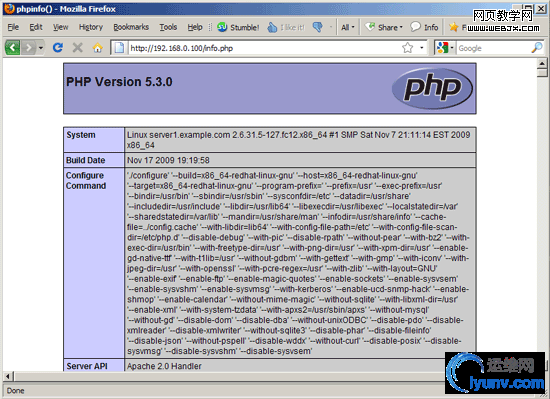The image size is (550, 399).
Task: Click the toolbar grip handle after Help
Action: (x=210, y=27)
